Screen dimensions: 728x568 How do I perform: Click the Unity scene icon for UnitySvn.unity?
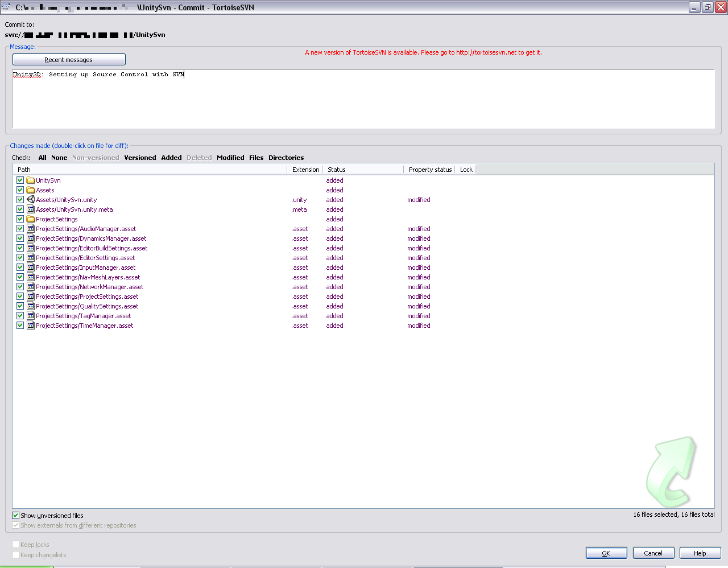pos(31,199)
